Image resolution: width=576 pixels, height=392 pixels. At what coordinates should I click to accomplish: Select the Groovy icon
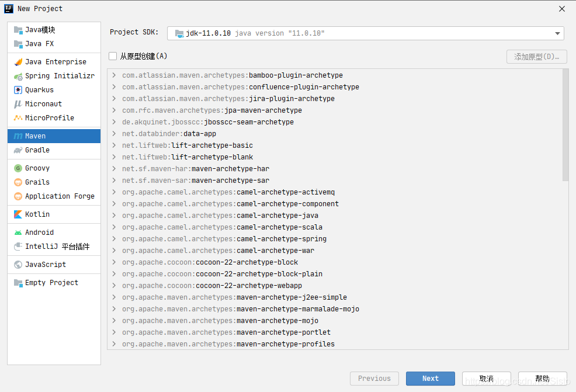(x=18, y=168)
